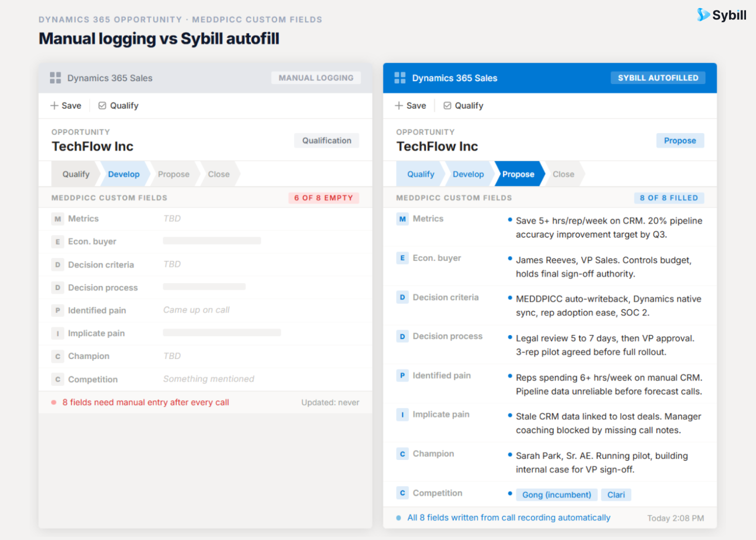Screen dimensions: 756x540
Task: Select the Develop stage in Manual Logging panel
Action: 123,174
